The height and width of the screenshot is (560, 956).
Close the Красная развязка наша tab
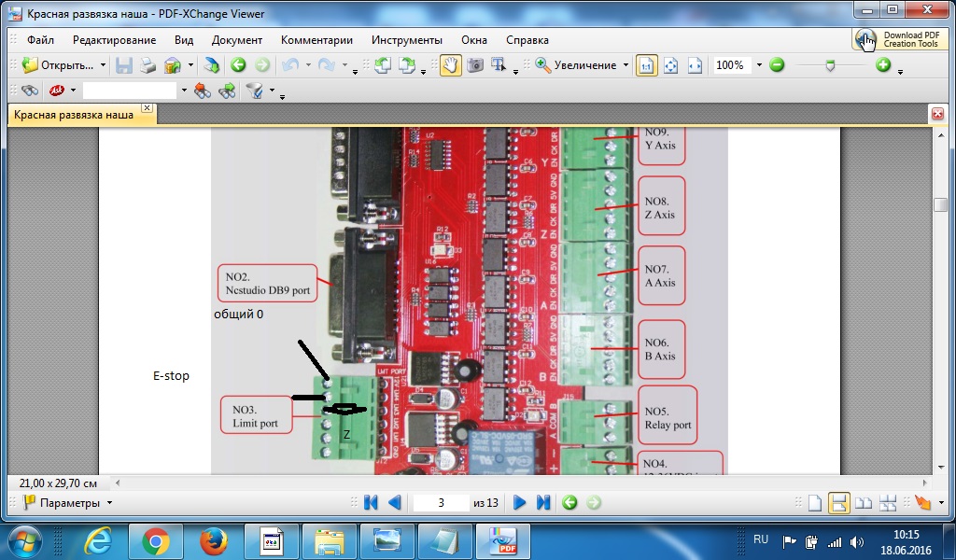click(x=147, y=108)
